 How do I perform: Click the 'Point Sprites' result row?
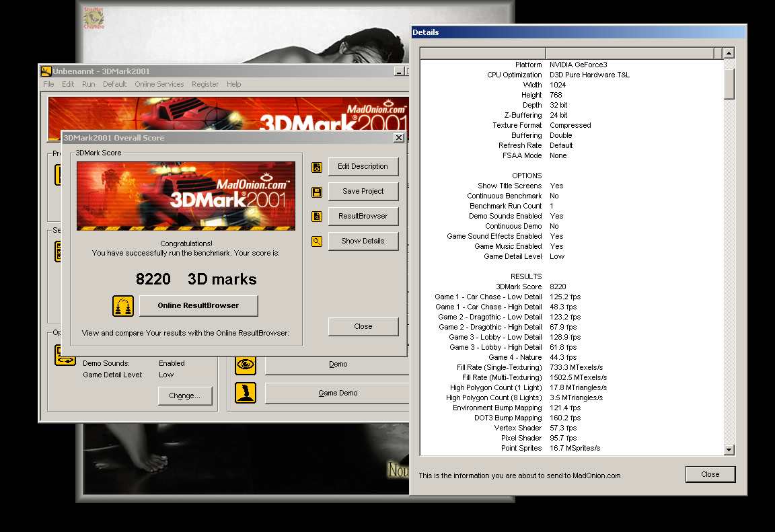pos(550,449)
